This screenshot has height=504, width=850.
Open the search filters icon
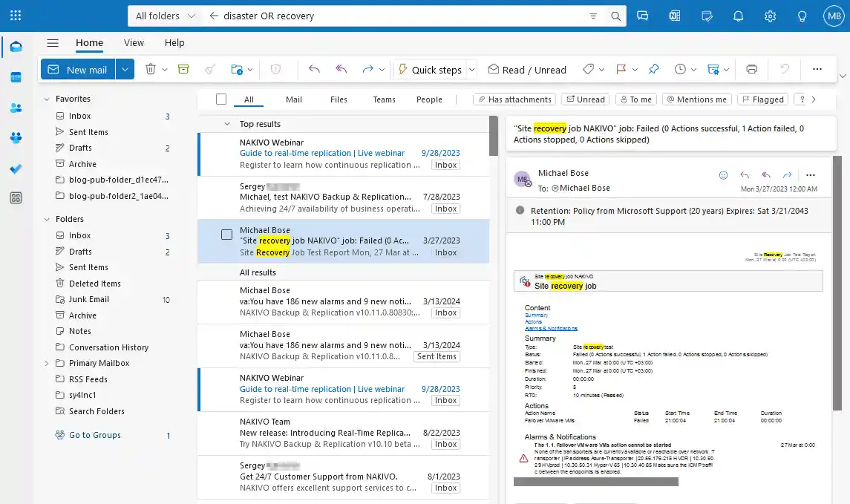point(593,16)
